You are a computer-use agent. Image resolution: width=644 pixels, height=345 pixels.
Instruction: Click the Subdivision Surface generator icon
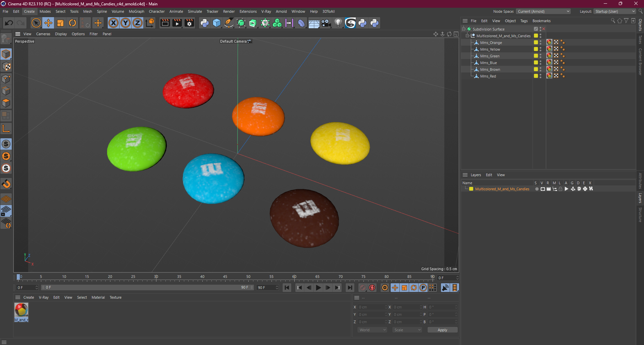241,23
